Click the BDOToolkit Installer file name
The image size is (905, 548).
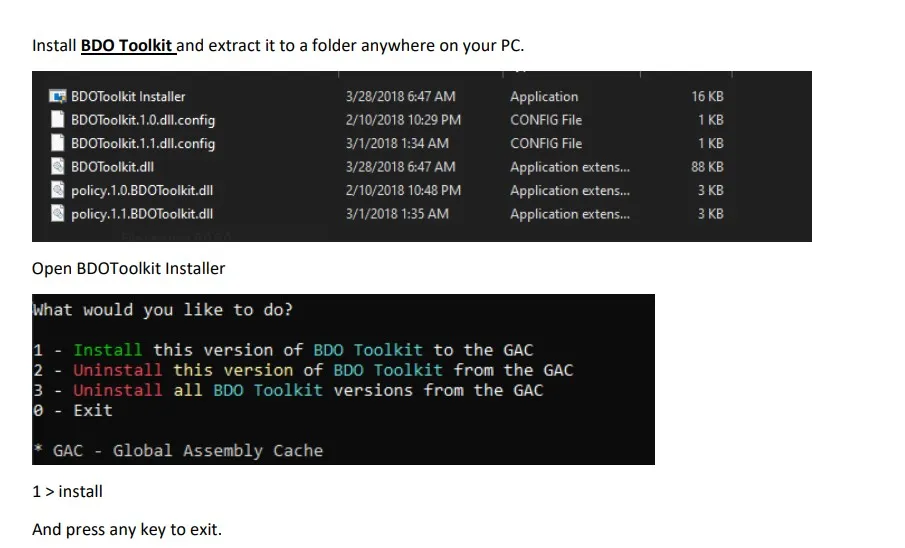click(x=128, y=97)
